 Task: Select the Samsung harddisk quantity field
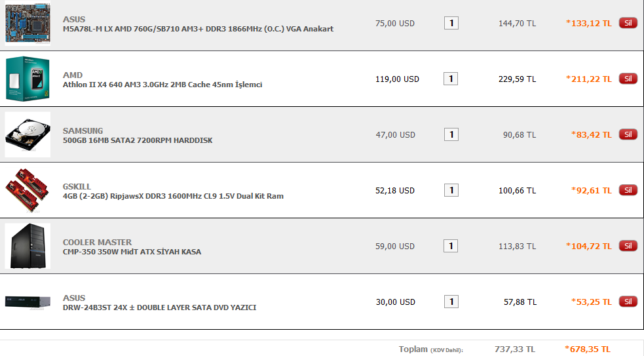451,135
